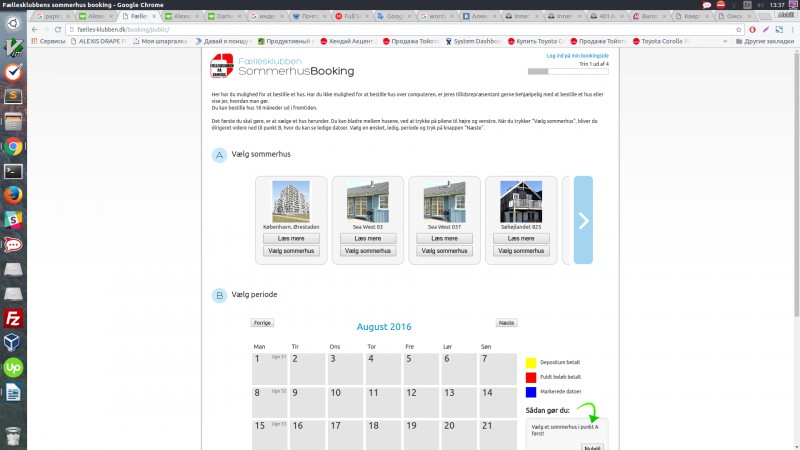The height and width of the screenshot is (450, 800).
Task: Open Terminal from the launcher
Action: pos(13,171)
